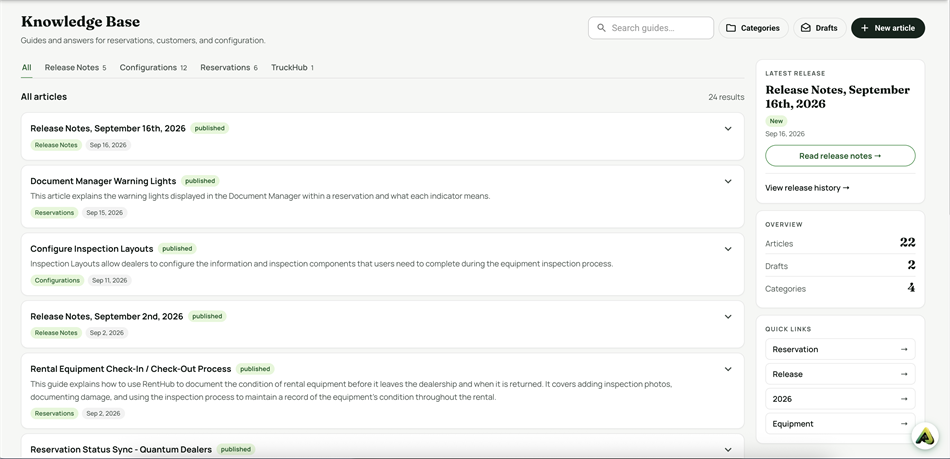Click published badge on Document Manager article

[200, 181]
